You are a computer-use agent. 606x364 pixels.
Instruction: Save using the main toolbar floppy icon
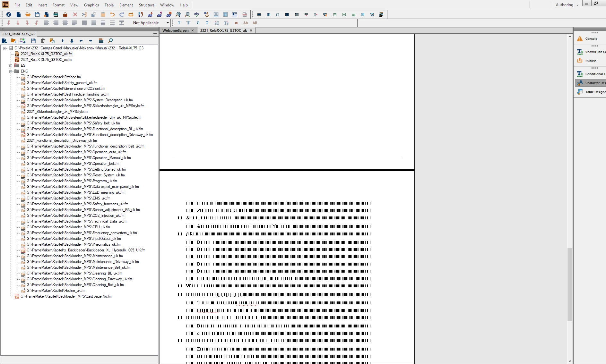[x=37, y=14]
